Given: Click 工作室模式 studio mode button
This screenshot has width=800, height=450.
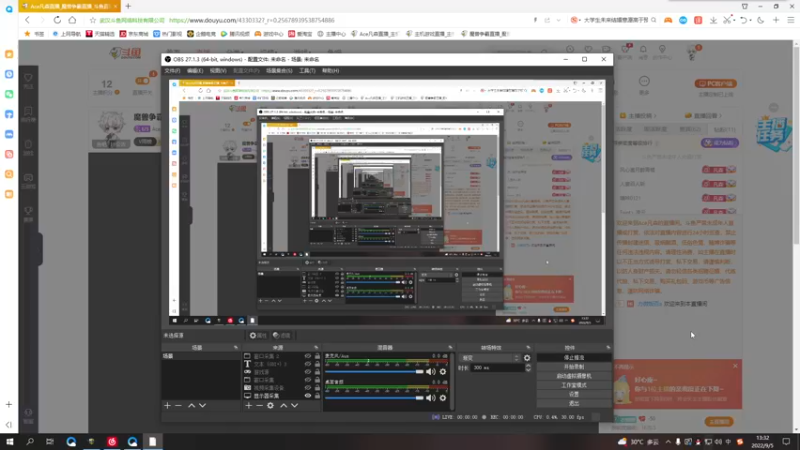Looking at the screenshot, I should [x=574, y=385].
